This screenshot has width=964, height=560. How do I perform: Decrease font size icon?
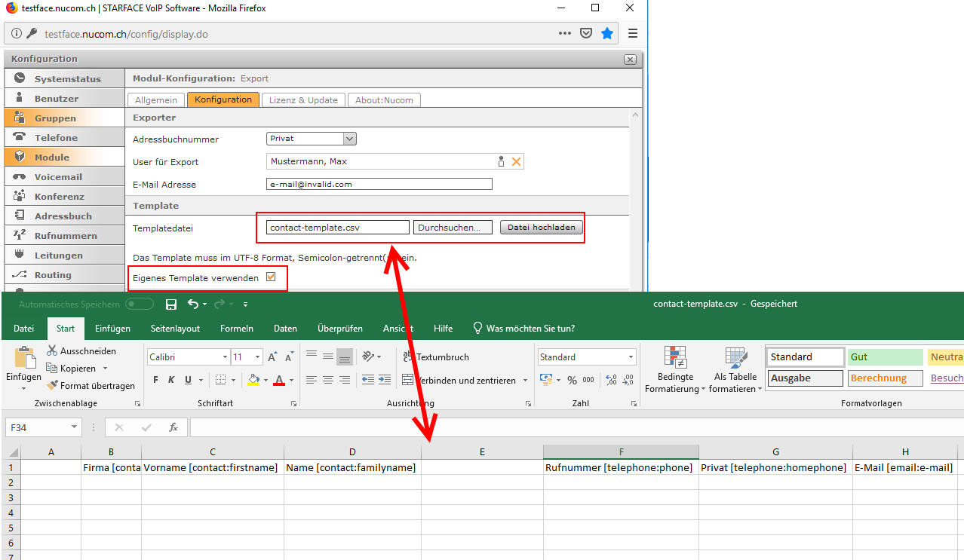tap(289, 357)
